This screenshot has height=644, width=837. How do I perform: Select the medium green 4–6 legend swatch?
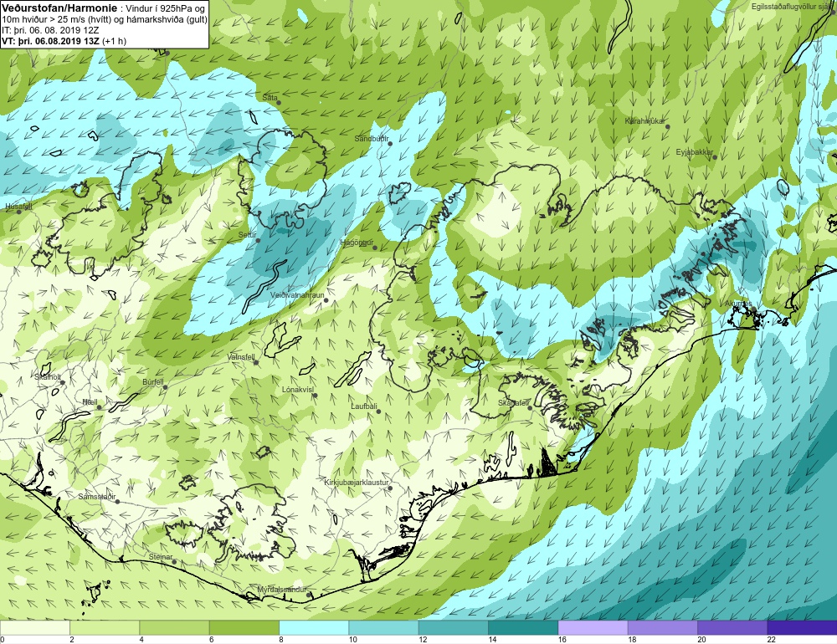pyautogui.click(x=175, y=627)
